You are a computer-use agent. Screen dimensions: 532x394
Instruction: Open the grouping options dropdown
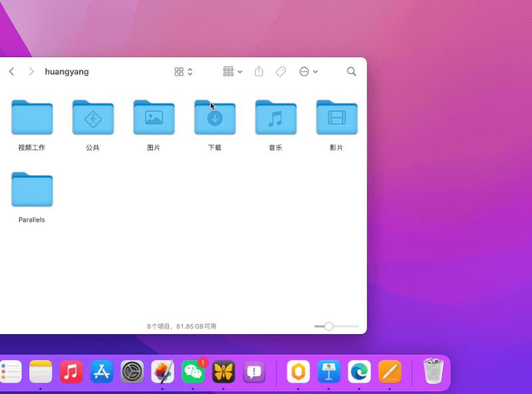228,71
